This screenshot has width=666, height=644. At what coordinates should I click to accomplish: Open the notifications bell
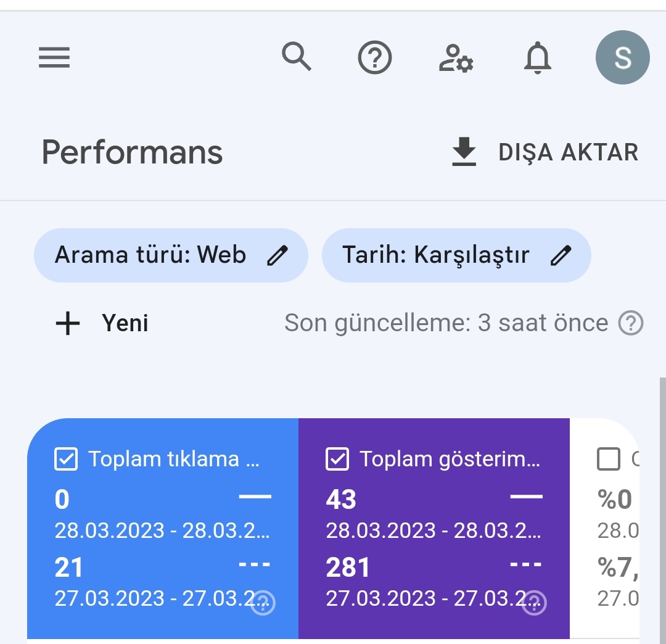coord(538,59)
